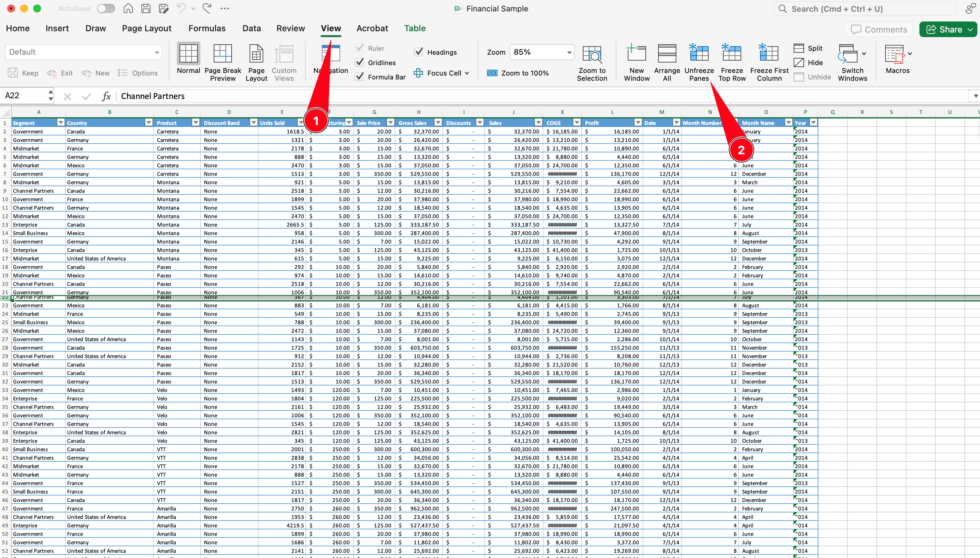Switch to the Home tab

click(x=18, y=28)
